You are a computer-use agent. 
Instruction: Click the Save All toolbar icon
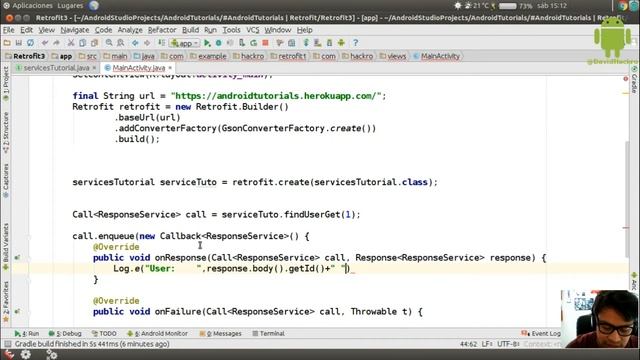[19, 43]
